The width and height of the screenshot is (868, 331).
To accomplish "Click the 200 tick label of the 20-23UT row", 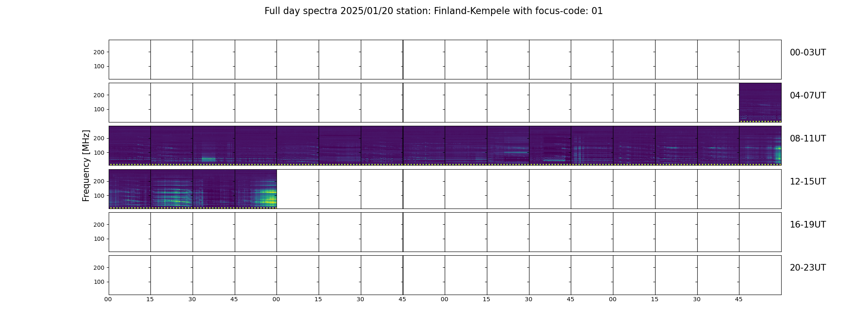I will (99, 268).
